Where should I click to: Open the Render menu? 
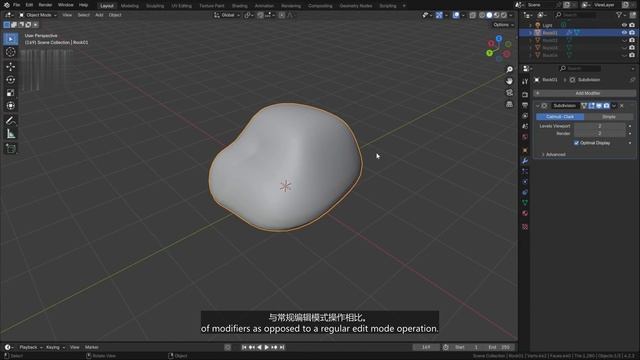tap(45, 5)
